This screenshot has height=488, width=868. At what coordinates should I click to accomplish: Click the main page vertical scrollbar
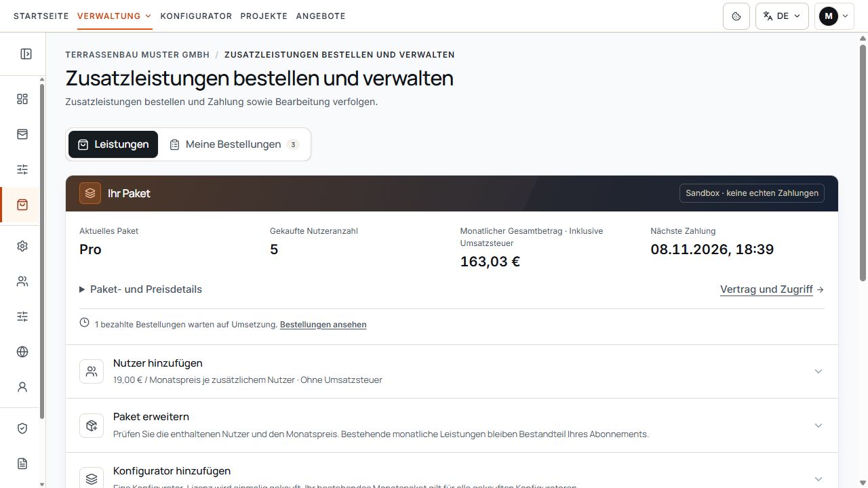863,163
